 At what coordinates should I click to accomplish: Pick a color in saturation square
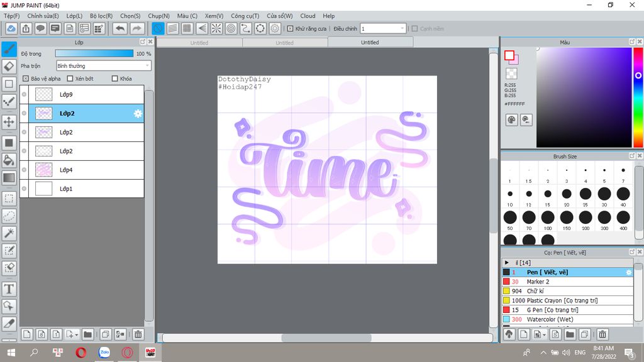584,97
